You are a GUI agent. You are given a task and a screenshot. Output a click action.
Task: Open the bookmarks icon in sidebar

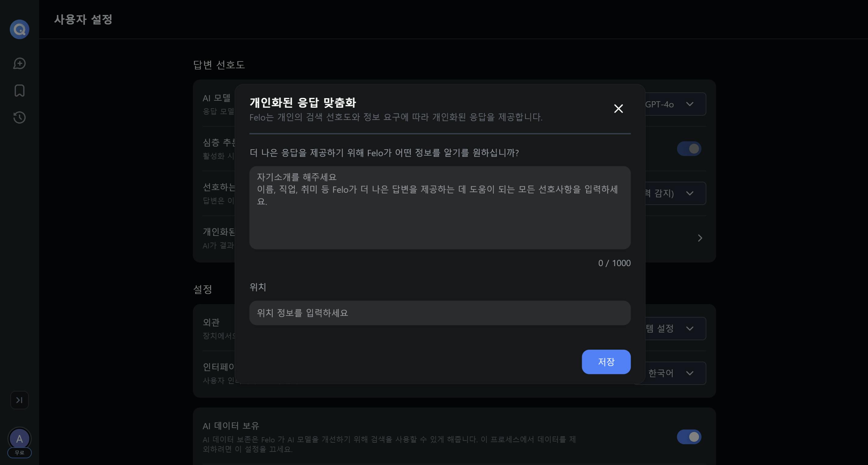(20, 90)
